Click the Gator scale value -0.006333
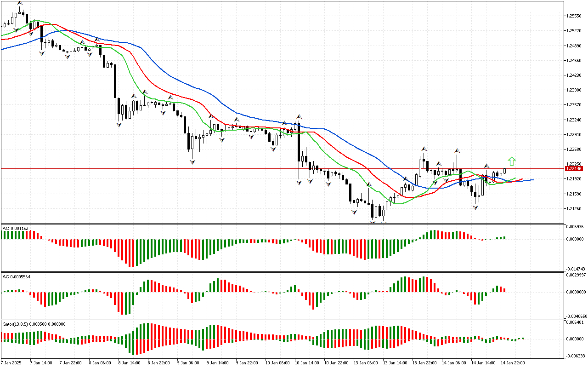Screen dimensions: 588x368 pyautogui.click(x=575, y=356)
